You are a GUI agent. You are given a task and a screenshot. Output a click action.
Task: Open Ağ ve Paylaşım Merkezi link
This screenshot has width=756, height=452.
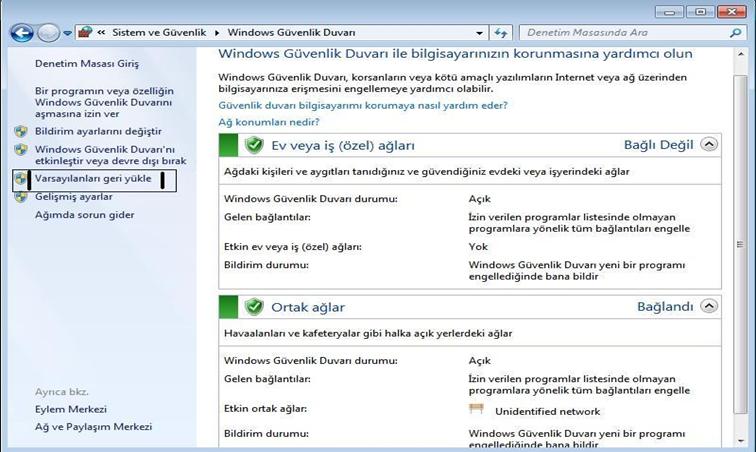(94, 427)
